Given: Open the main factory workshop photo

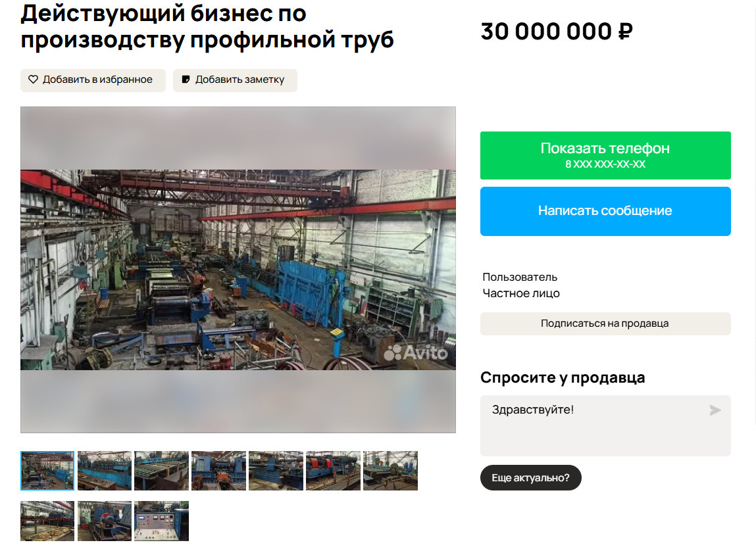Looking at the screenshot, I should [x=238, y=270].
